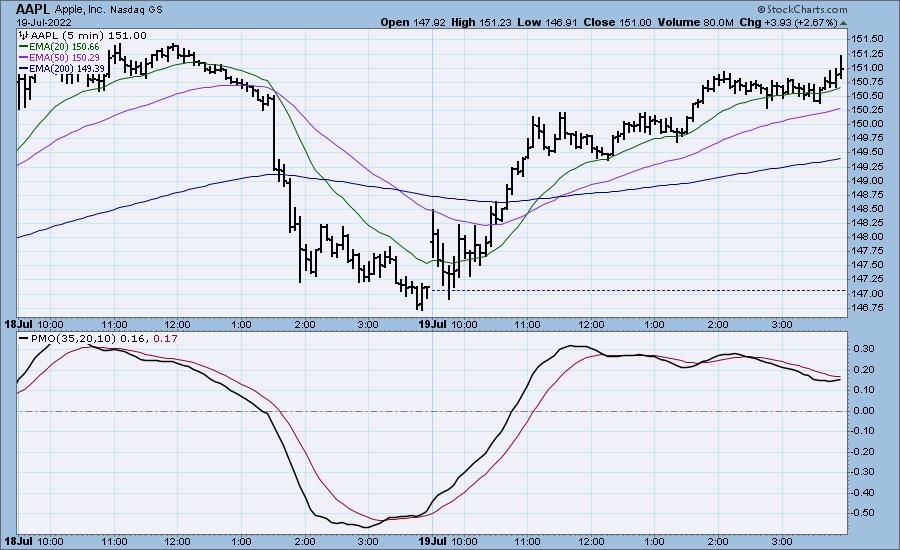Click the 147.50 price axis label
Image resolution: width=900 pixels, height=550 pixels.
867,265
